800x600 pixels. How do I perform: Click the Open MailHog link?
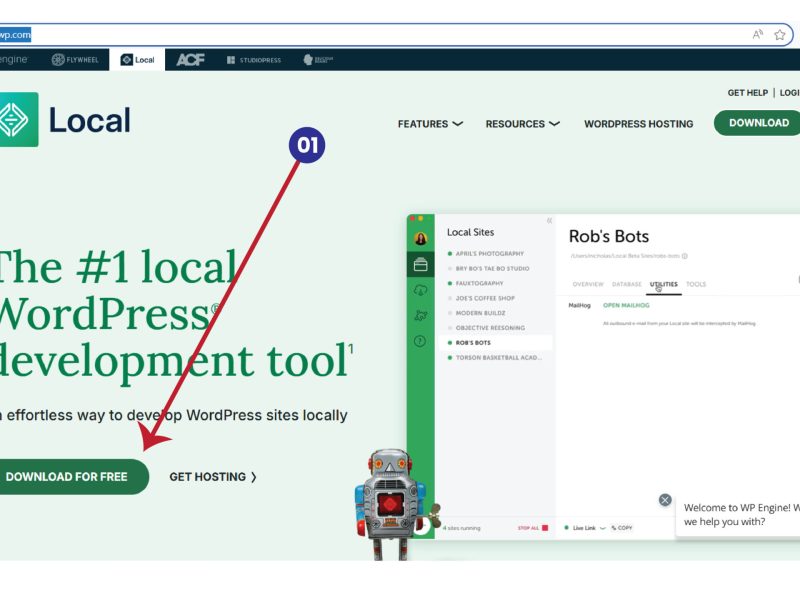(626, 305)
